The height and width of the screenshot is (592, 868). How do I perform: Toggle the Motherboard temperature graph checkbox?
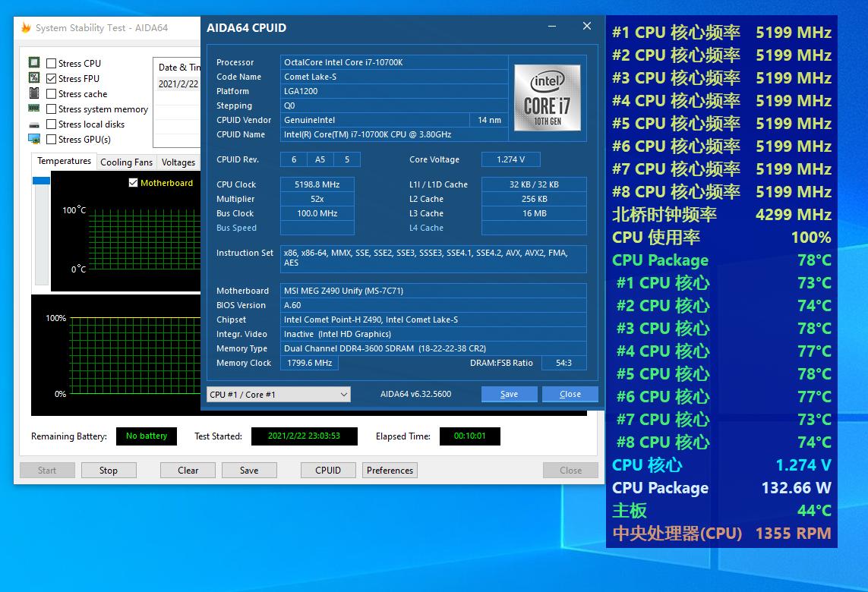tap(133, 183)
